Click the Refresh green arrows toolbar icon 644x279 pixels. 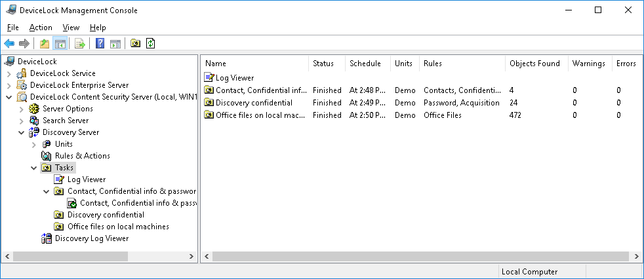click(151, 44)
